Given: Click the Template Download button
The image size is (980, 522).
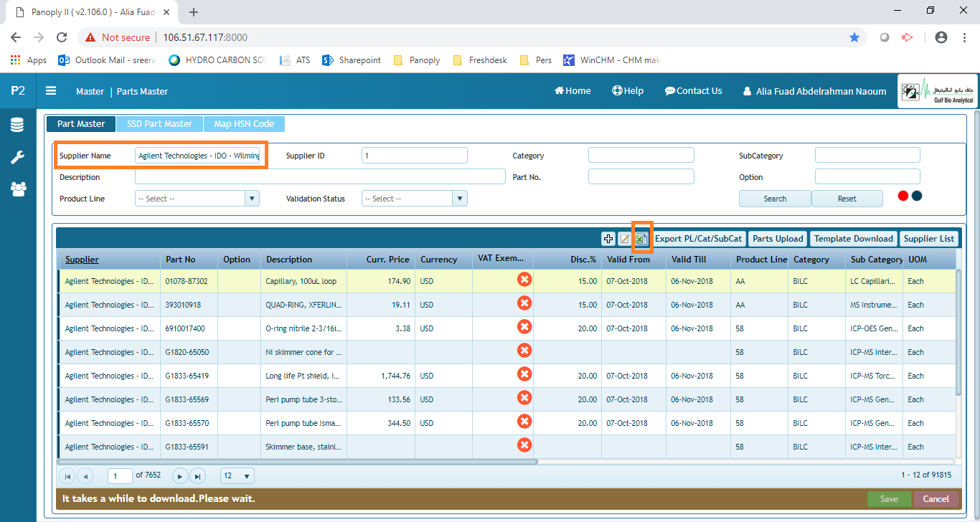Looking at the screenshot, I should click(854, 239).
